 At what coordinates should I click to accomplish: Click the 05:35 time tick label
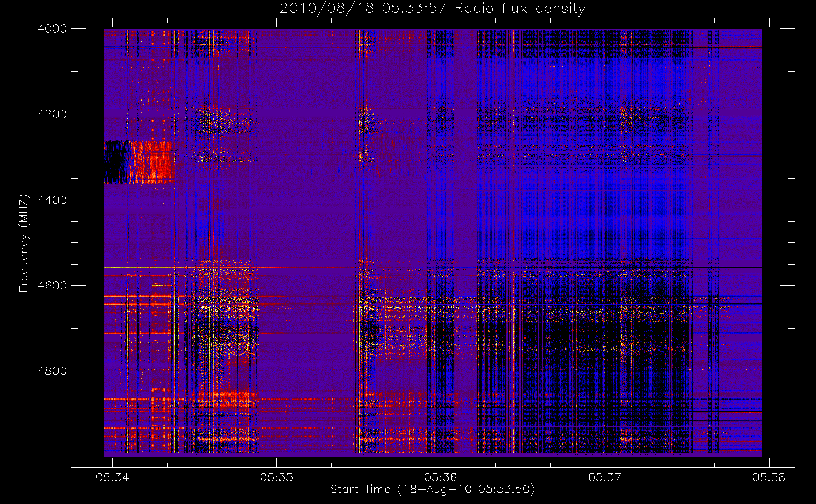(x=276, y=477)
